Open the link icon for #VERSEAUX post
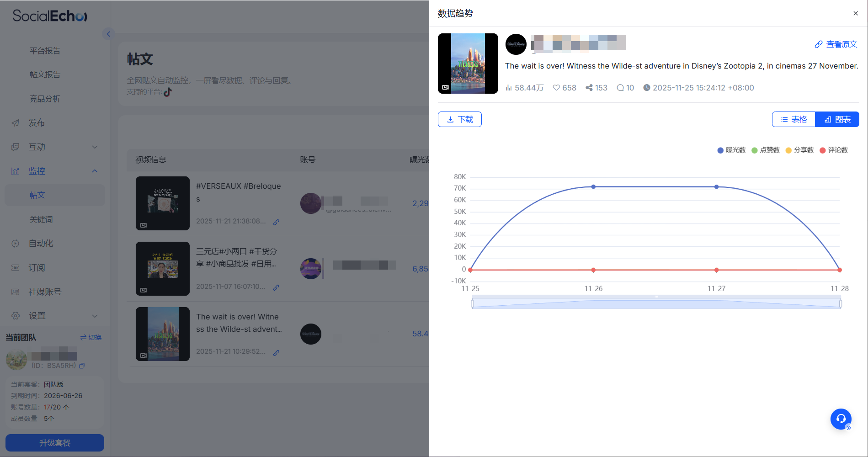868x457 pixels. point(276,222)
